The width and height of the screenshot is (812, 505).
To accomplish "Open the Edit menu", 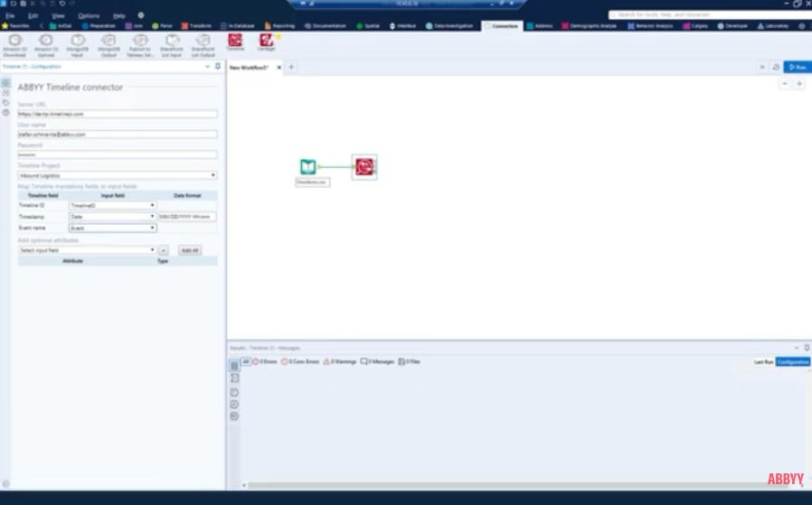I will (x=33, y=15).
